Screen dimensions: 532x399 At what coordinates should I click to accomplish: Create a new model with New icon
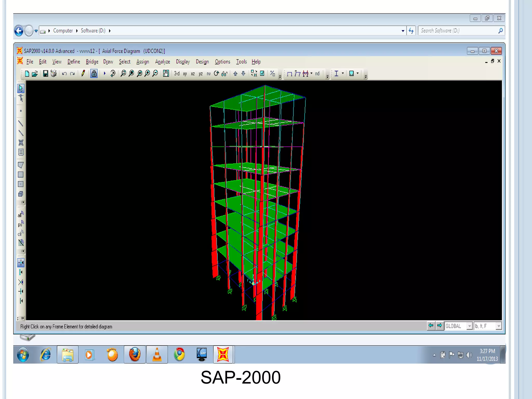coord(27,74)
